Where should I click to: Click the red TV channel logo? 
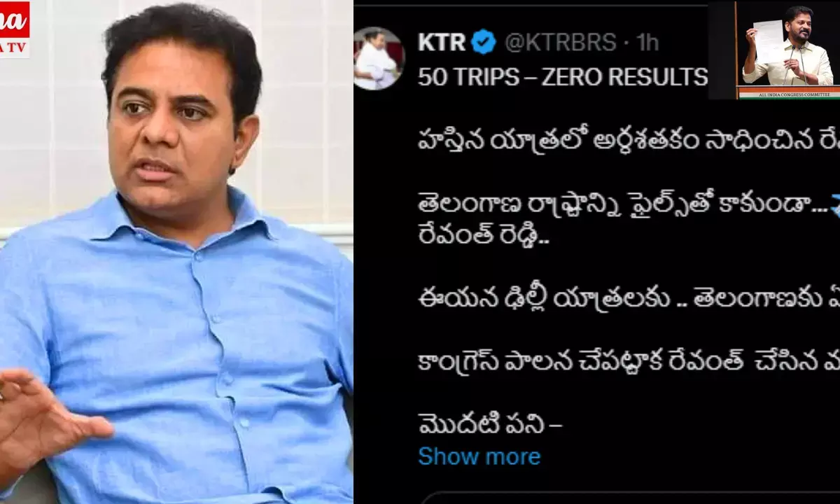pos(15,28)
